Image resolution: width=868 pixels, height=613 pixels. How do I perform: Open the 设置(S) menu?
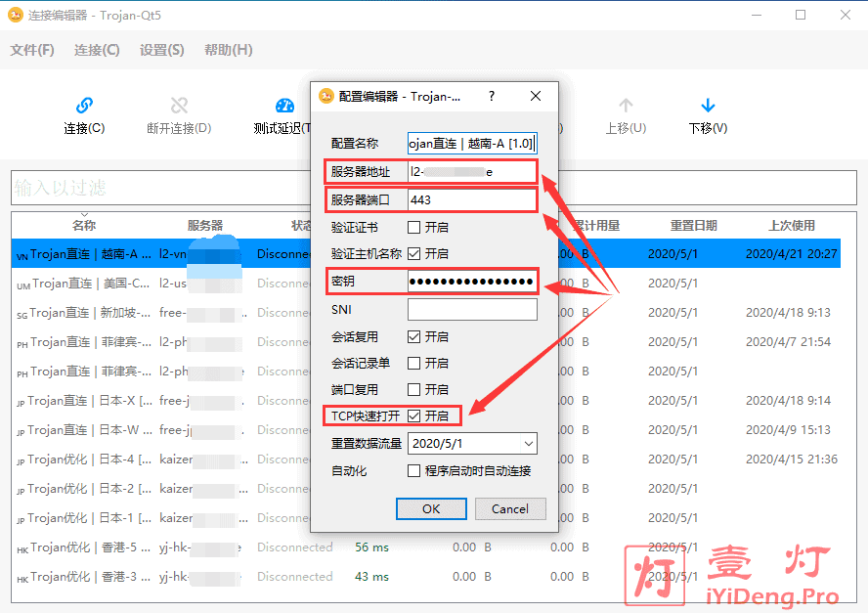pos(161,50)
